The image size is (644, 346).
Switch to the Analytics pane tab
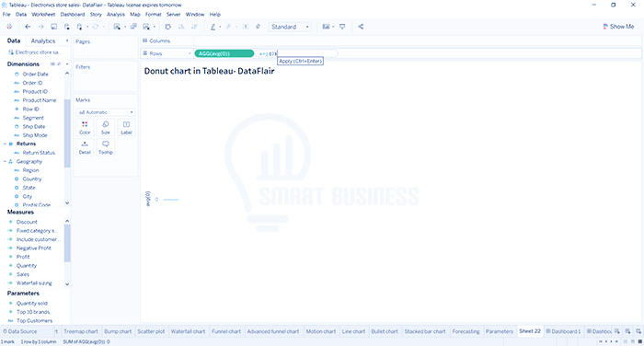pos(43,41)
